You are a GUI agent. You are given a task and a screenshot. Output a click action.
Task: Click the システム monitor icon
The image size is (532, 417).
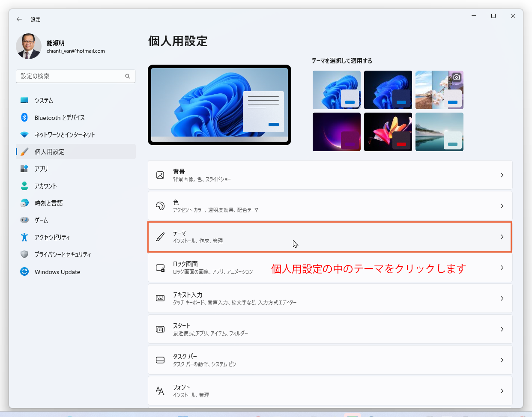(24, 100)
